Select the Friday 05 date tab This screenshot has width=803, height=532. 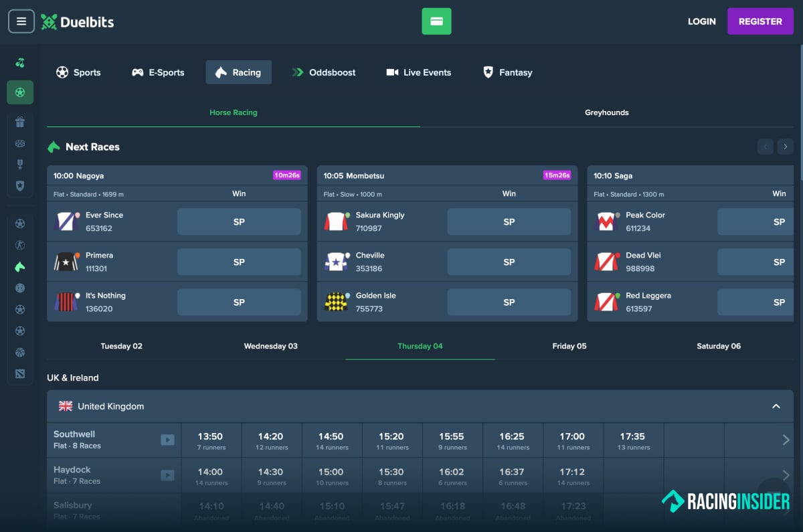tap(569, 346)
